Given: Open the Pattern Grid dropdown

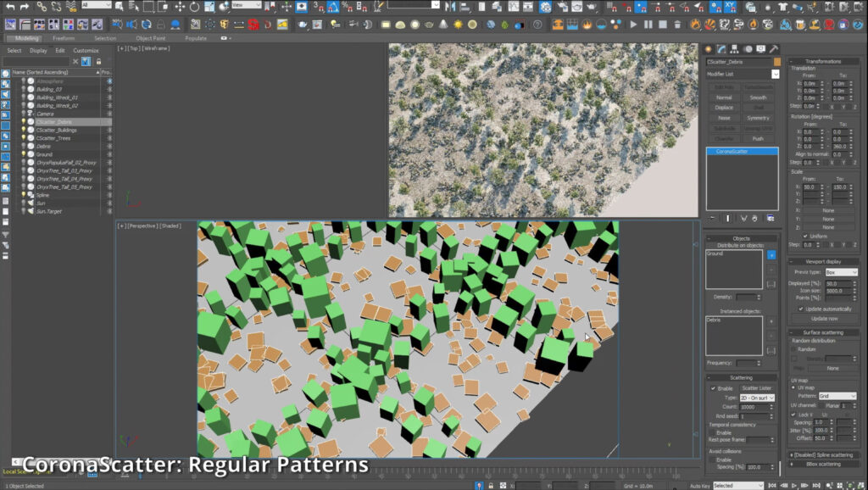Looking at the screenshot, I should click(x=837, y=396).
